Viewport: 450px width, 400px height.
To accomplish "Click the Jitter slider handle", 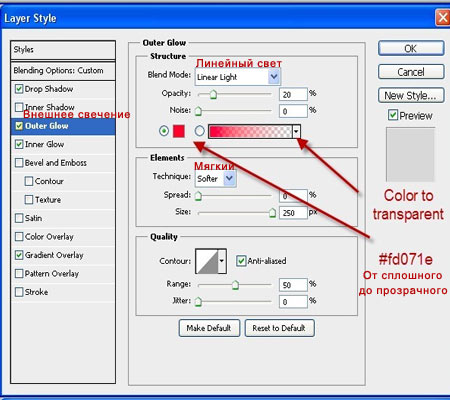I will (x=198, y=302).
